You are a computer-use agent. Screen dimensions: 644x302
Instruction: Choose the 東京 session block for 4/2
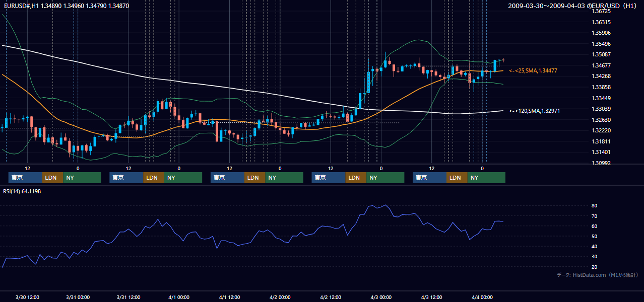[329, 178]
